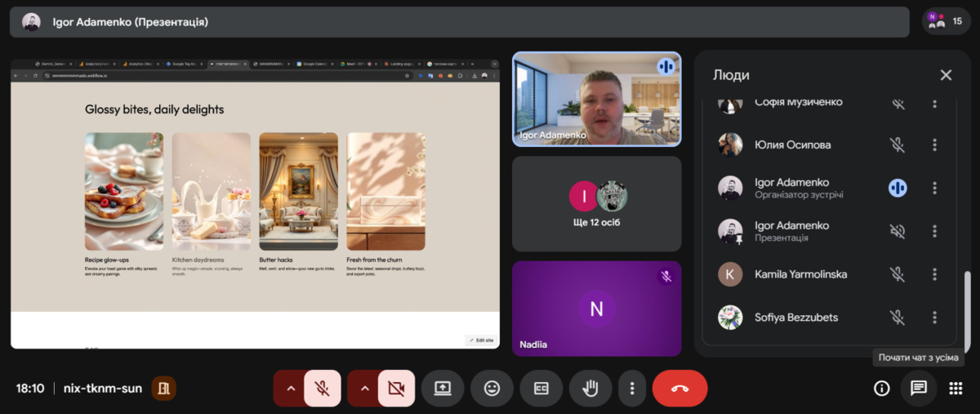Toggle your camera on

pyautogui.click(x=396, y=389)
